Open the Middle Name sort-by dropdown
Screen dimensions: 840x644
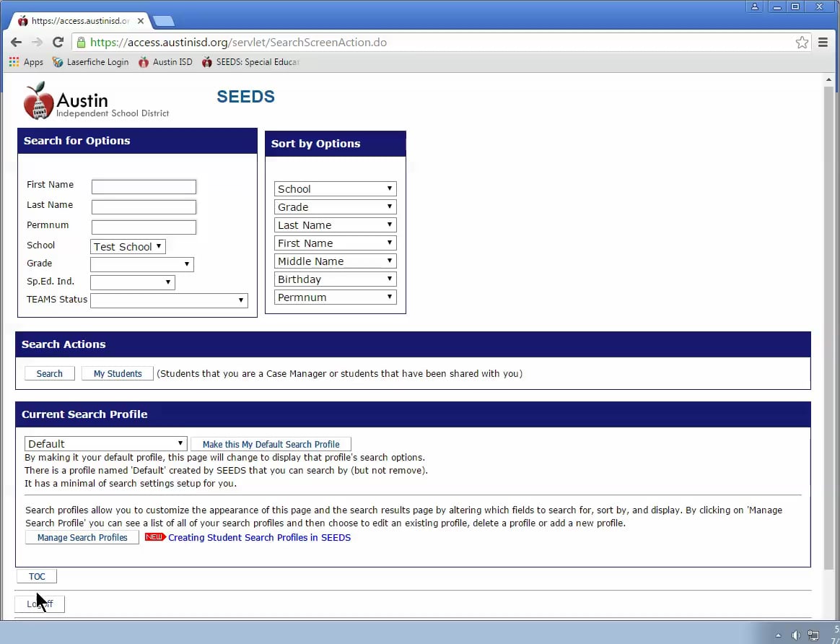[x=336, y=261]
